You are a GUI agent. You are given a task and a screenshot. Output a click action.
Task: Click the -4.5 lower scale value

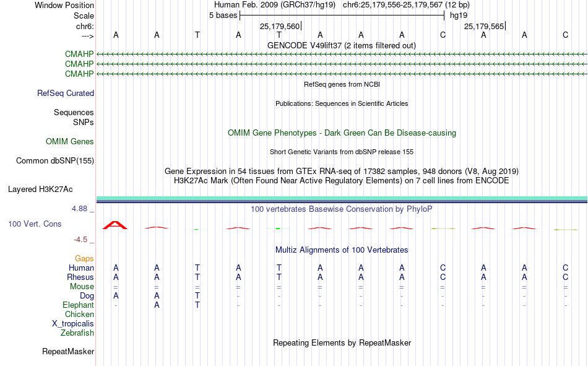pos(80,240)
